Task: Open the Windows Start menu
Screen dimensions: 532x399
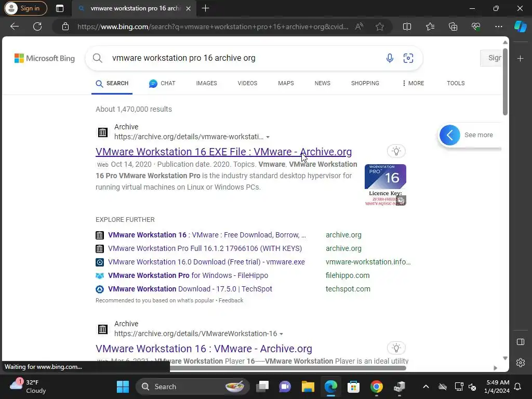Action: pyautogui.click(x=123, y=387)
